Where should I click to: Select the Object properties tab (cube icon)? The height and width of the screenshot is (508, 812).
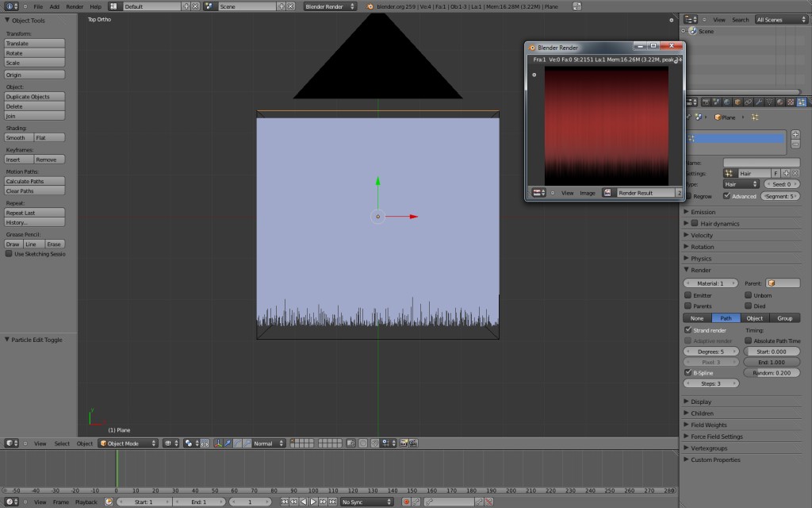(x=737, y=102)
